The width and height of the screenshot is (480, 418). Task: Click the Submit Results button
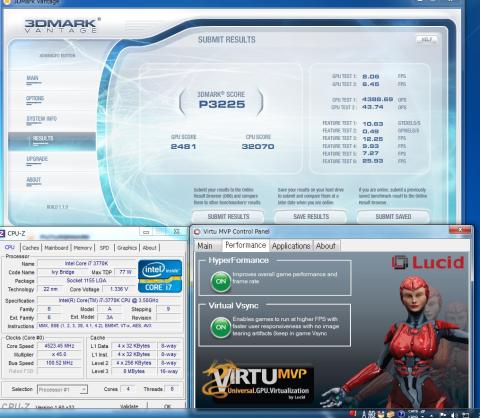click(228, 217)
